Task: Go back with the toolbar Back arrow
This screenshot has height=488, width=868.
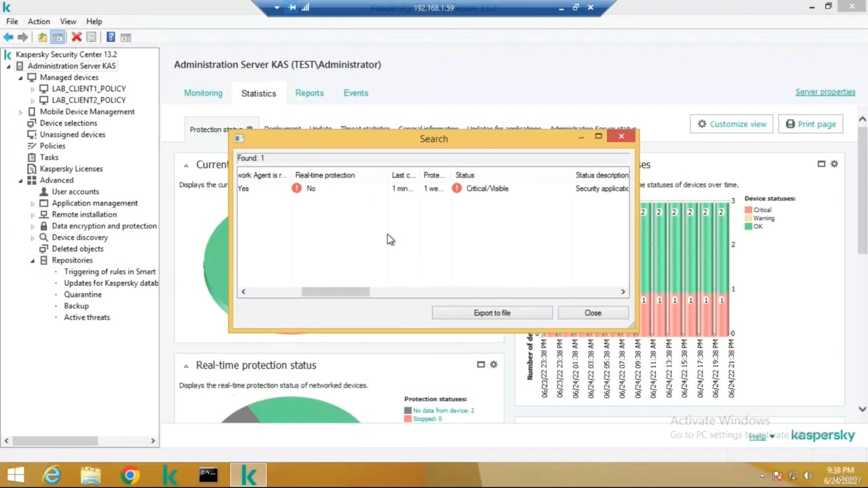Action: pyautogui.click(x=8, y=37)
